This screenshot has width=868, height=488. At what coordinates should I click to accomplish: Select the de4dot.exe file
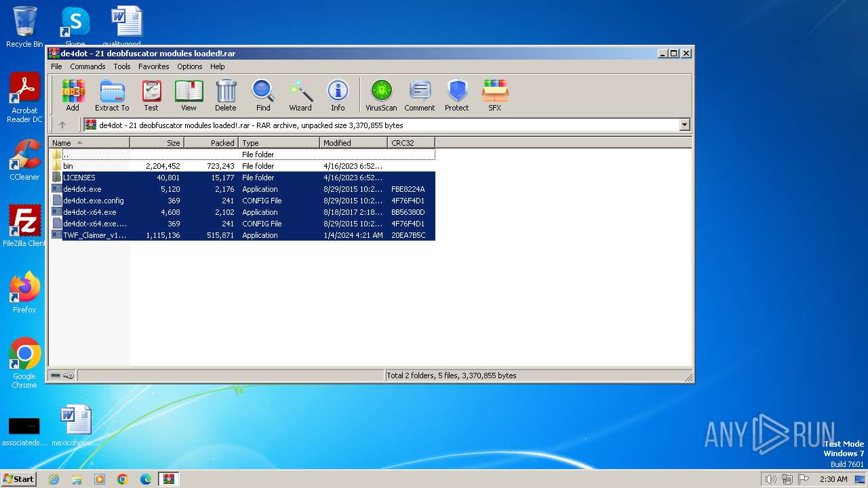(242, 189)
